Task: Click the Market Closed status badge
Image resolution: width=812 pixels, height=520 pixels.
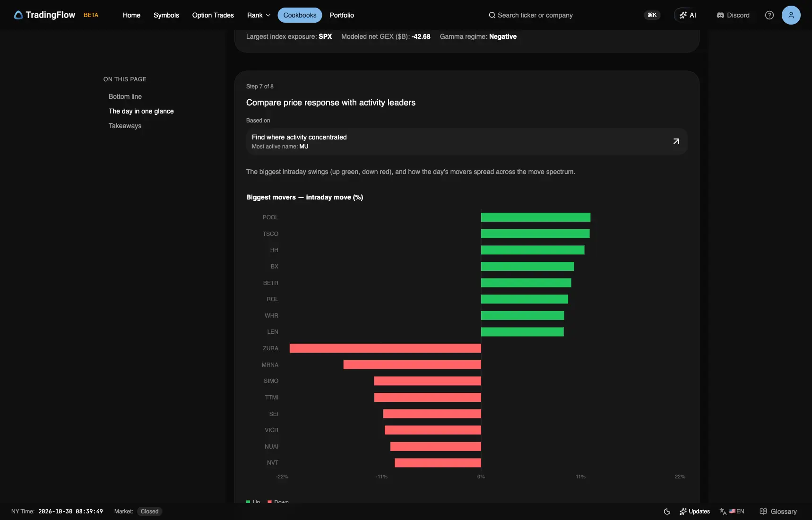Action: (149, 511)
